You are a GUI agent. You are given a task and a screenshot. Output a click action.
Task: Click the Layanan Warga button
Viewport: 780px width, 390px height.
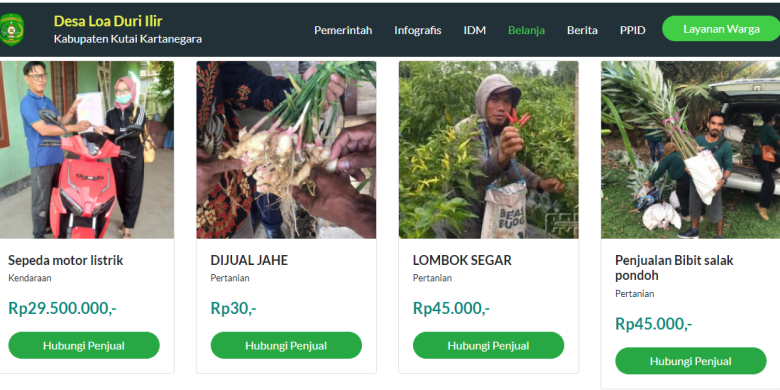coord(721,29)
